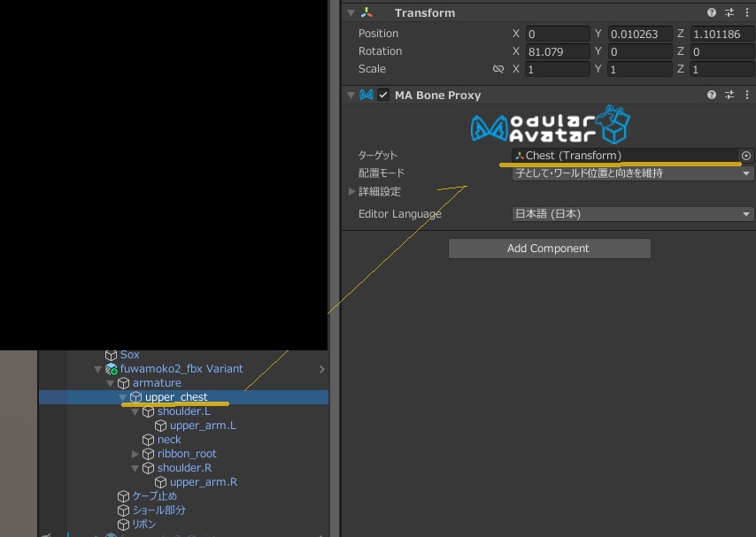The height and width of the screenshot is (537, 756).
Task: Click the Rotation label
Action: tap(380, 51)
